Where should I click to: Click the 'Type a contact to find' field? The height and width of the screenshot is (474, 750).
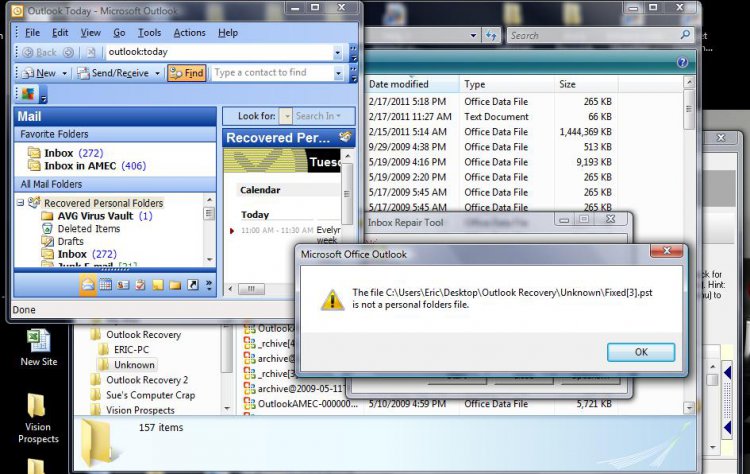point(272,73)
